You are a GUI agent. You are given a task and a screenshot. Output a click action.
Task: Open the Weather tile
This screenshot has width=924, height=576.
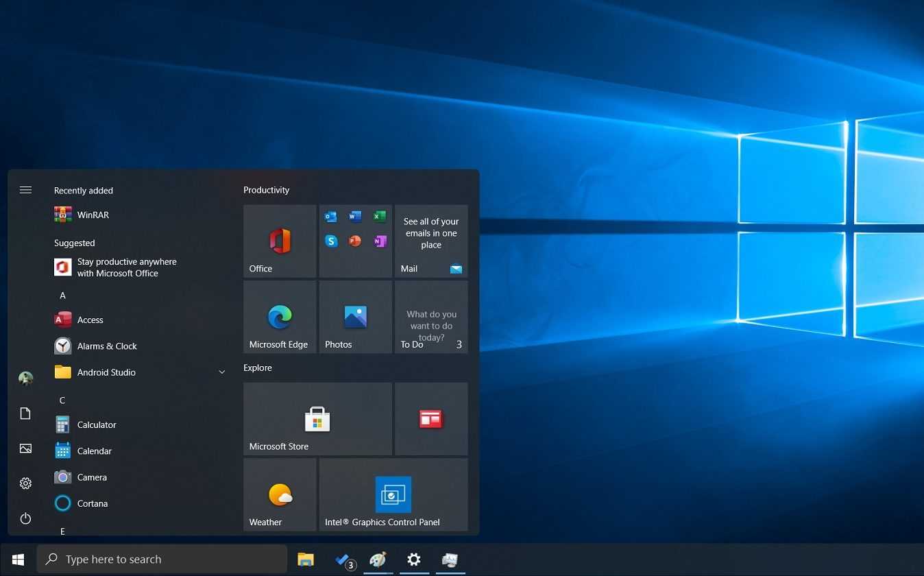[280, 494]
